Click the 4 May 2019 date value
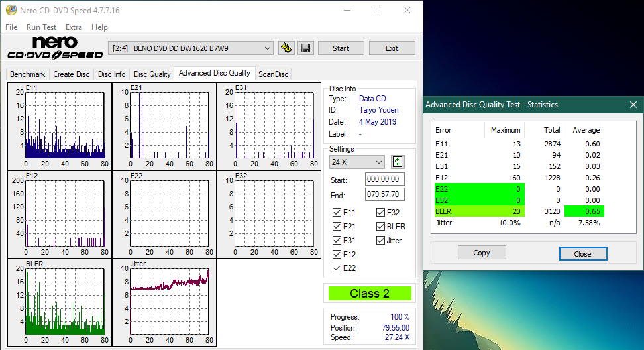Screen dimensions: 644x350 click(x=378, y=122)
